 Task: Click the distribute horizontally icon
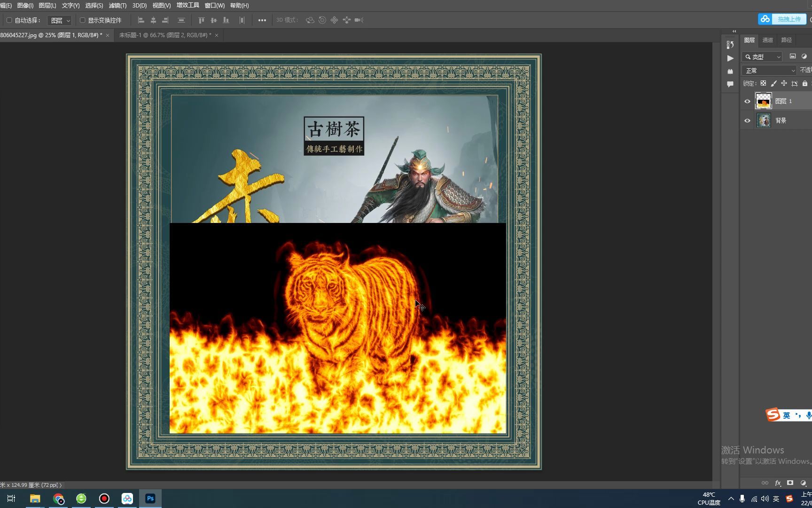click(242, 20)
